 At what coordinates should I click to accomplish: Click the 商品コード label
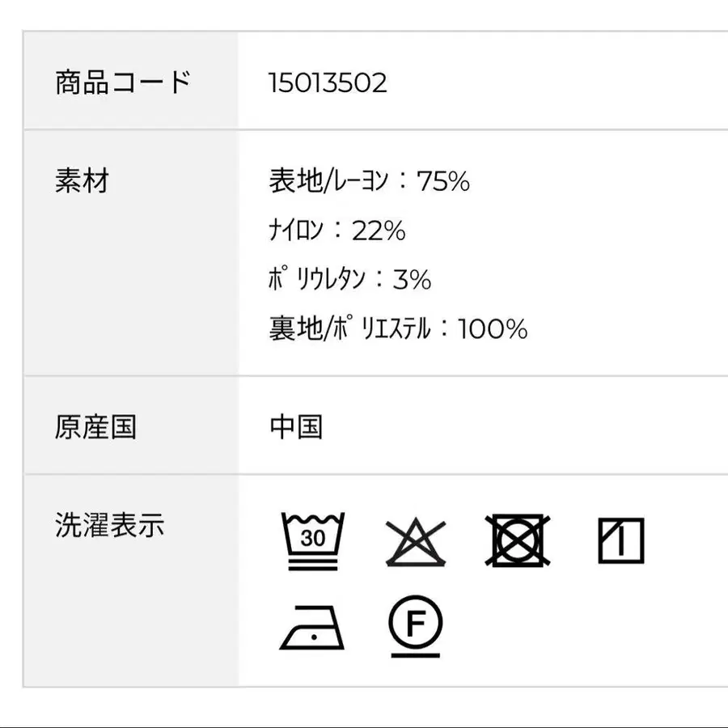click(123, 83)
